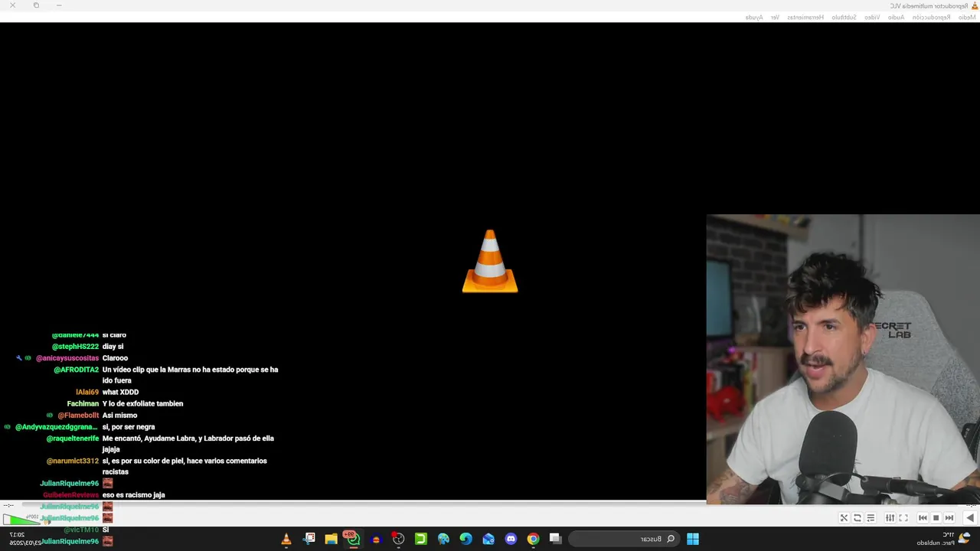980x551 pixels.
Task: Open the Herramientas menu
Action: [x=805, y=17]
